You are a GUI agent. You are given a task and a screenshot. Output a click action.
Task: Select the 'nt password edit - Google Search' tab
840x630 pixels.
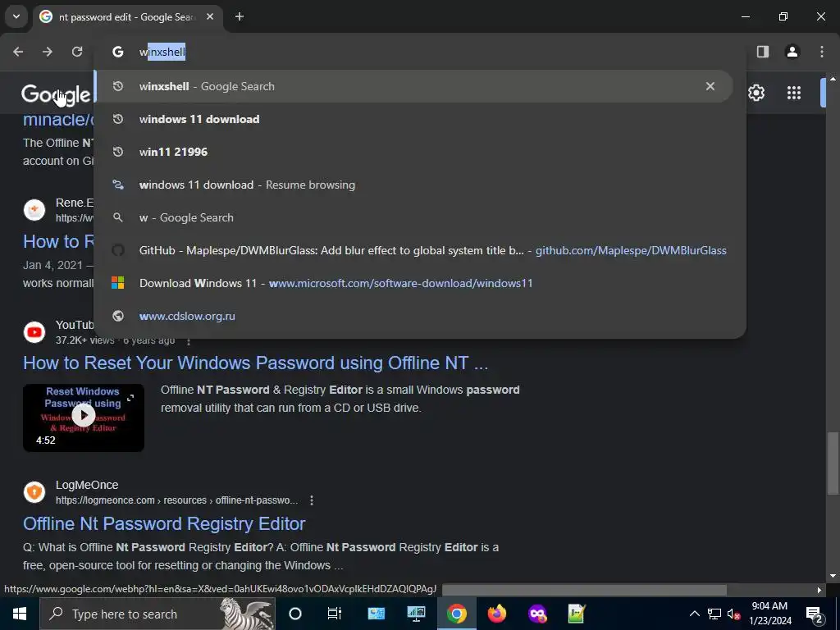click(x=127, y=16)
